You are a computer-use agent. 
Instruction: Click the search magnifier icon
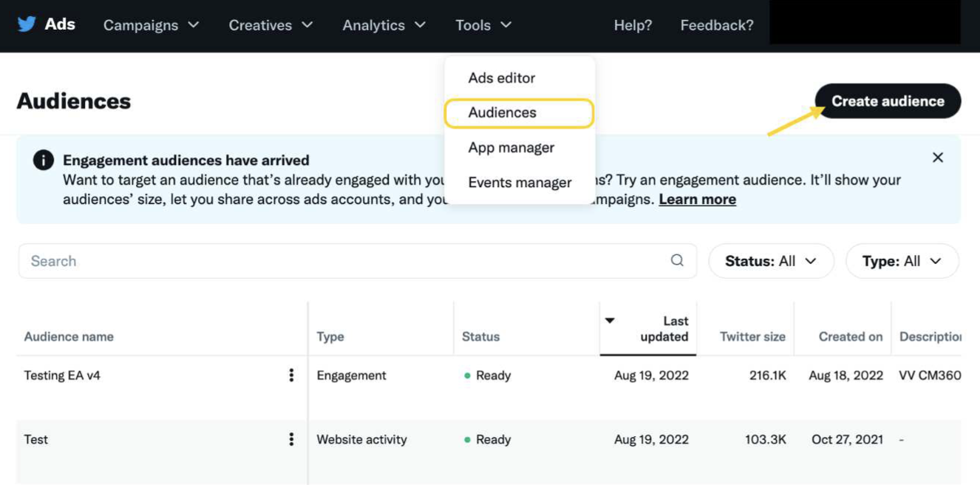(x=677, y=260)
